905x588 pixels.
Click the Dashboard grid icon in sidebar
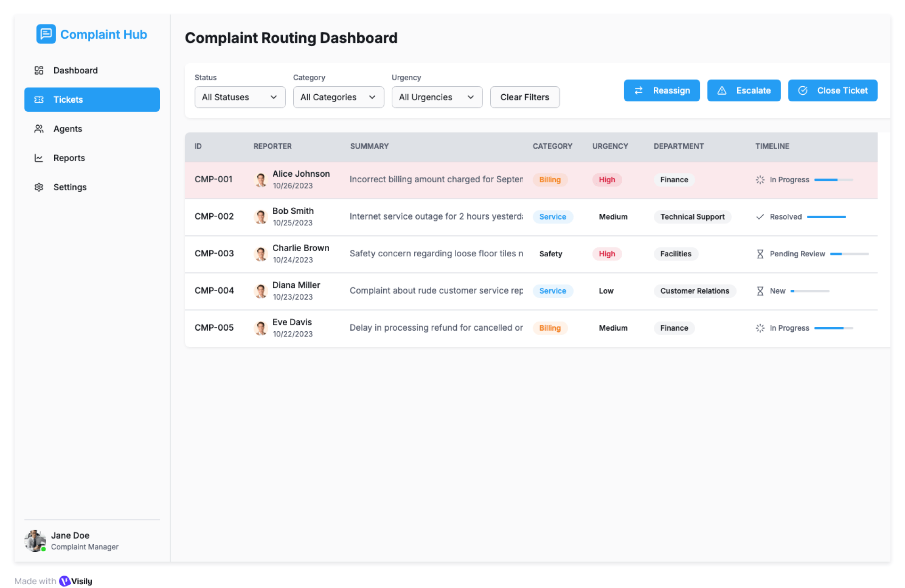39,70
